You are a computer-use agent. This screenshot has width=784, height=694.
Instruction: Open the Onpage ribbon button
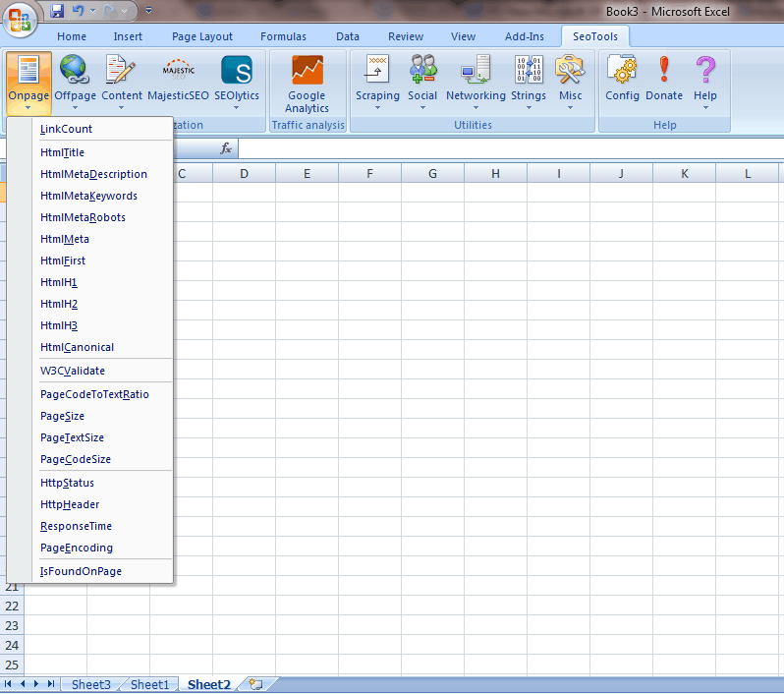click(28, 83)
